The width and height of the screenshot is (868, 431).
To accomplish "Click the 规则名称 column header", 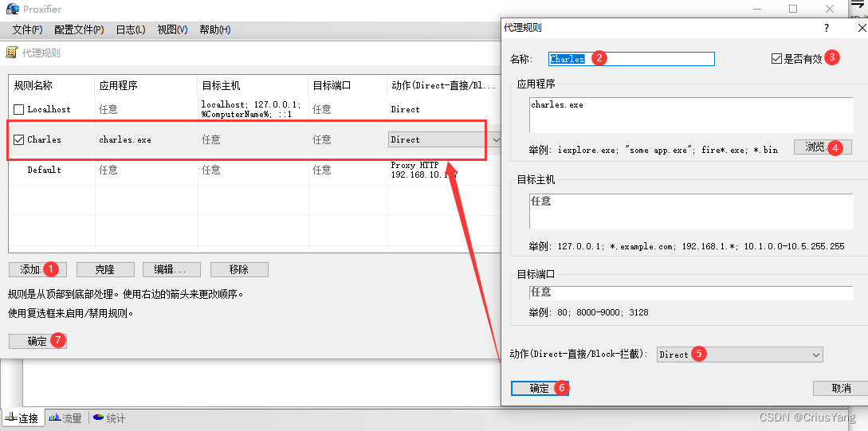I will [52, 86].
